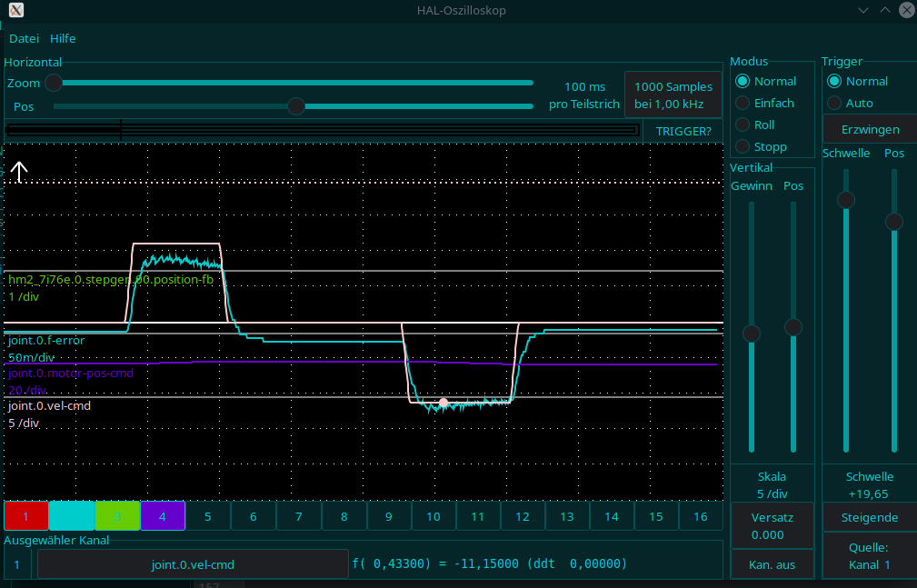The image size is (917, 588).
Task: Select red channel 1 button
Action: (25, 516)
